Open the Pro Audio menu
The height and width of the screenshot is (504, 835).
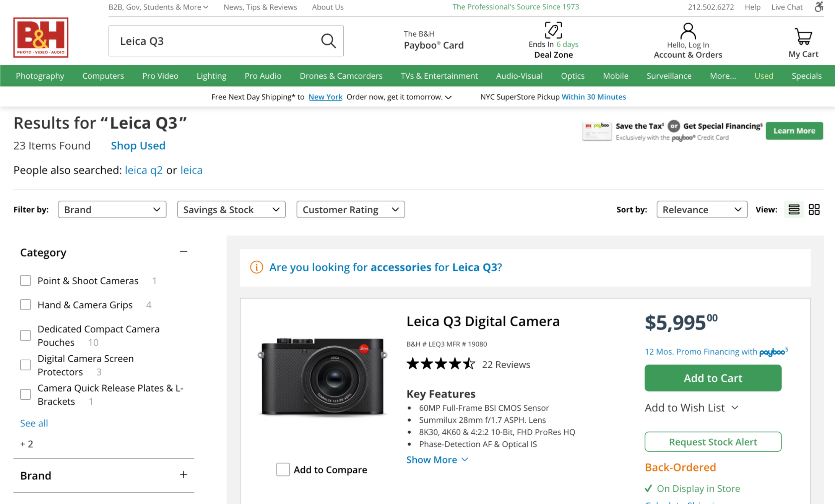(x=263, y=76)
